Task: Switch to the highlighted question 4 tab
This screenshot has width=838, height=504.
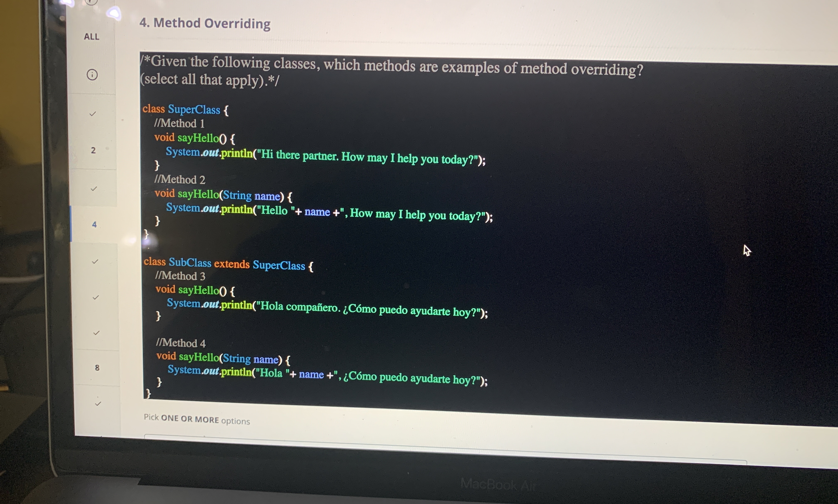Action: tap(95, 224)
